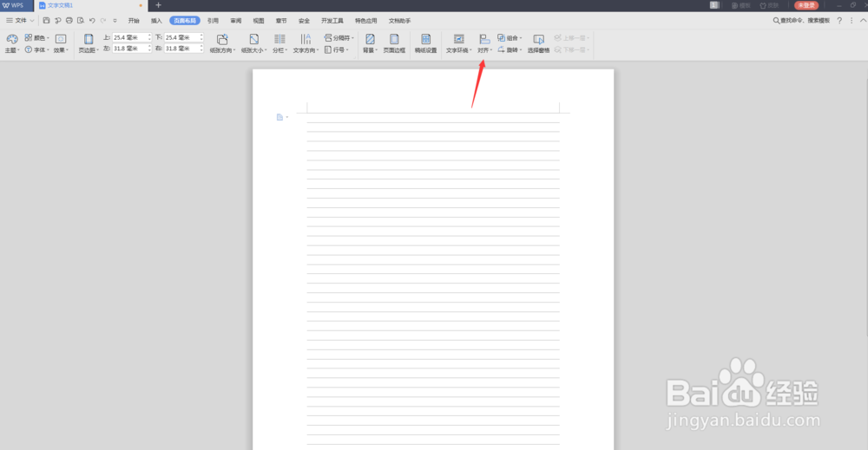Open a new tab with plus button
Viewport: 868px width, 450px height.
click(x=158, y=5)
